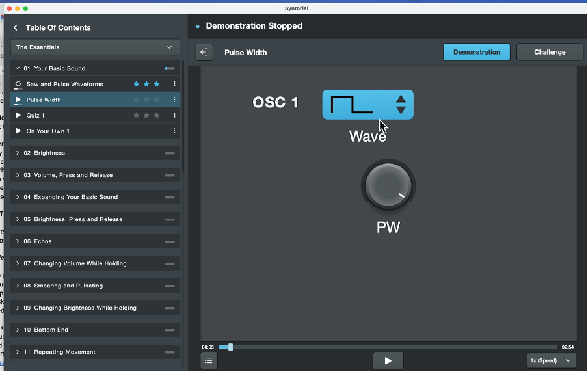Open the lesson list icon at bottom left
Screen dimensions: 588x372
click(209, 360)
